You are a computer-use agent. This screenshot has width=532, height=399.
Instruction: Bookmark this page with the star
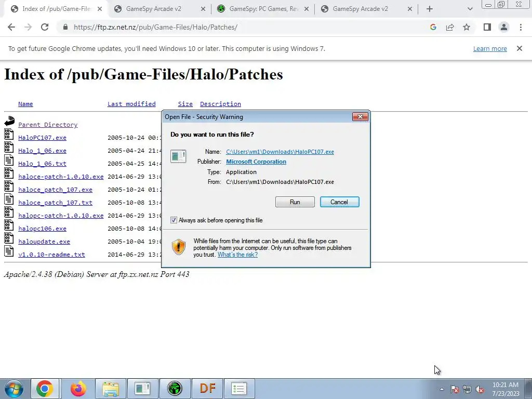pyautogui.click(x=467, y=27)
